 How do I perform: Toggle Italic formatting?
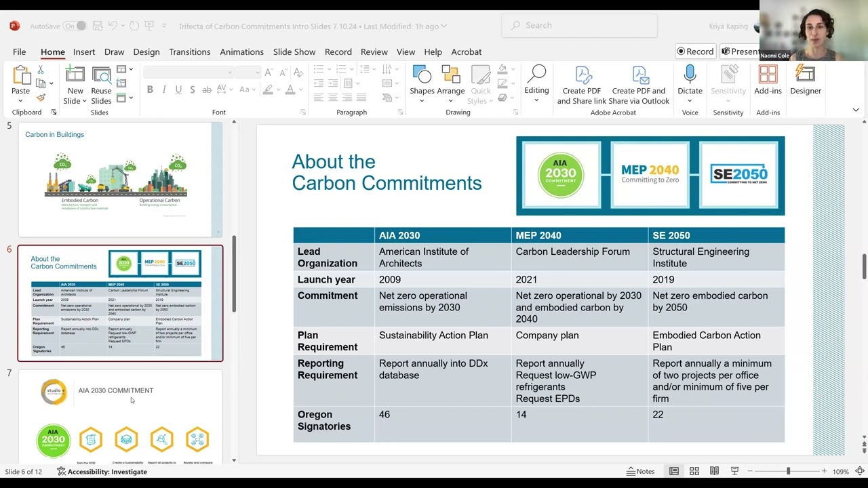(x=164, y=89)
